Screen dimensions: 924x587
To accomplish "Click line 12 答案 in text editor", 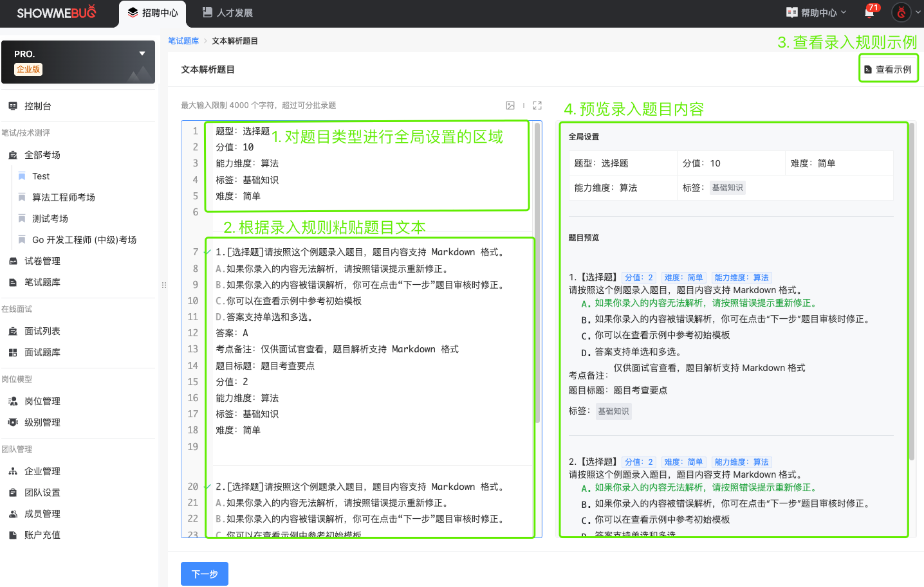I will click(x=232, y=333).
